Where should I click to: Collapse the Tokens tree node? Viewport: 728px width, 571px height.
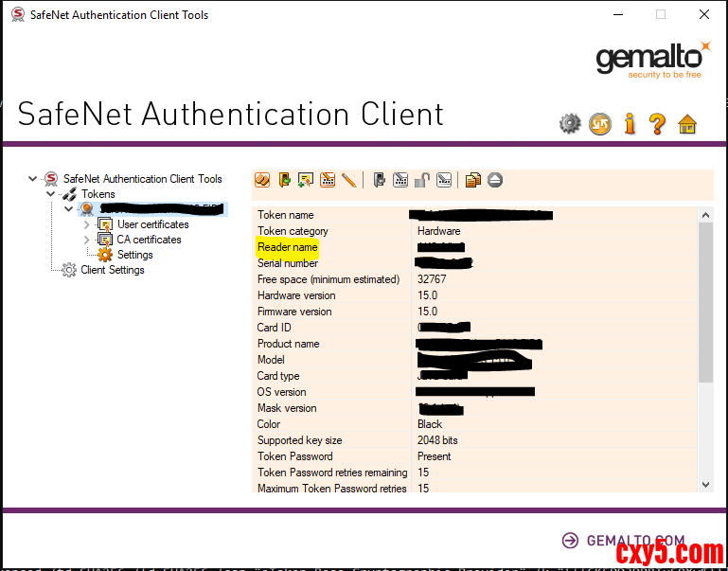(x=51, y=194)
